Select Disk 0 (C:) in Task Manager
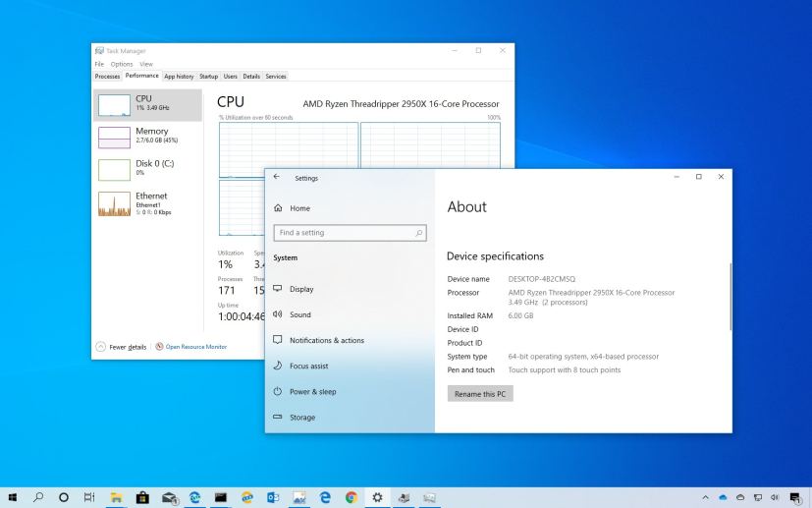Image resolution: width=812 pixels, height=508 pixels. pos(147,170)
